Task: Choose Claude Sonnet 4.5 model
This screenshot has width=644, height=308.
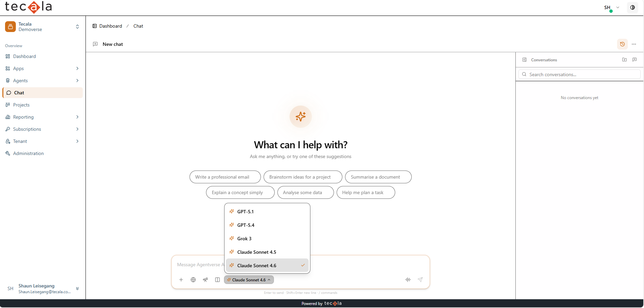Action: (x=267, y=252)
